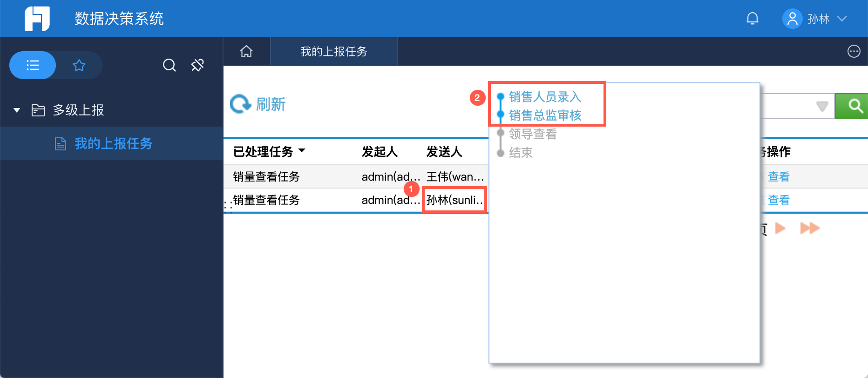
Task: Select the 孙林(sunli.. sender cell
Action: click(454, 200)
